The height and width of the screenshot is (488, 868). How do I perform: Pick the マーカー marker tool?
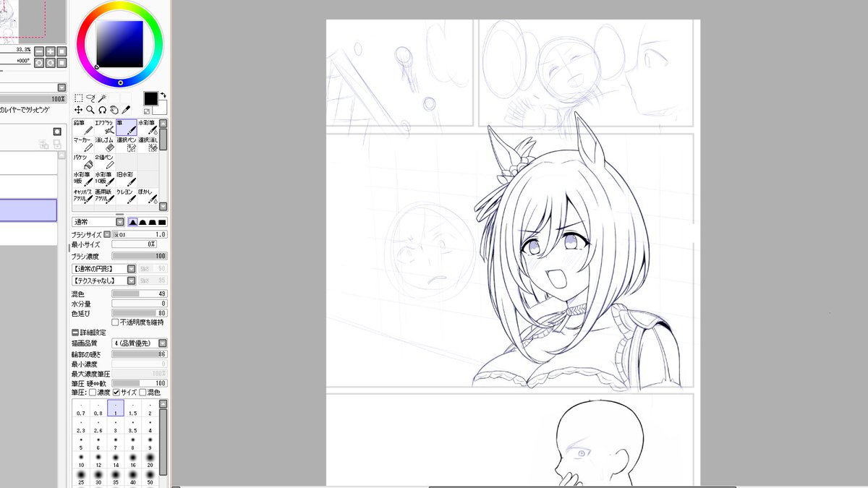pyautogui.click(x=82, y=145)
